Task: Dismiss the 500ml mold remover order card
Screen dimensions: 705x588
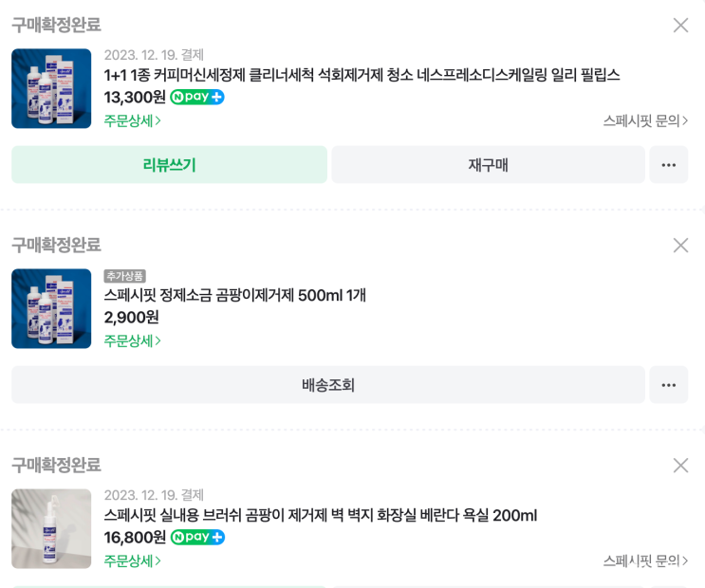Action: (680, 246)
